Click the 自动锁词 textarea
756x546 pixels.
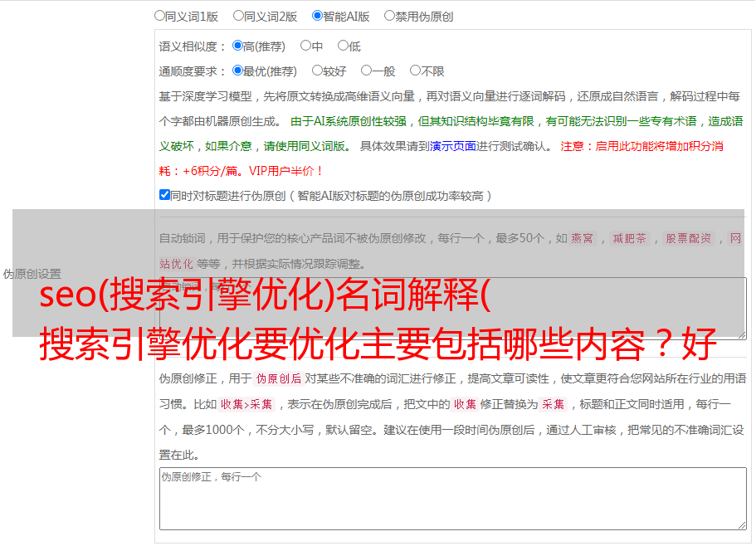click(x=453, y=309)
